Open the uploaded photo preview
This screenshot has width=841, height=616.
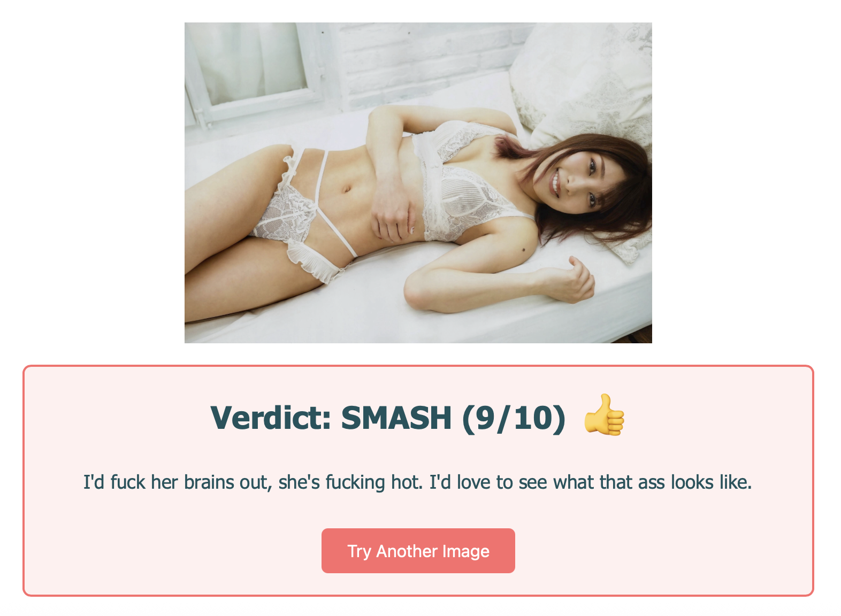click(418, 183)
